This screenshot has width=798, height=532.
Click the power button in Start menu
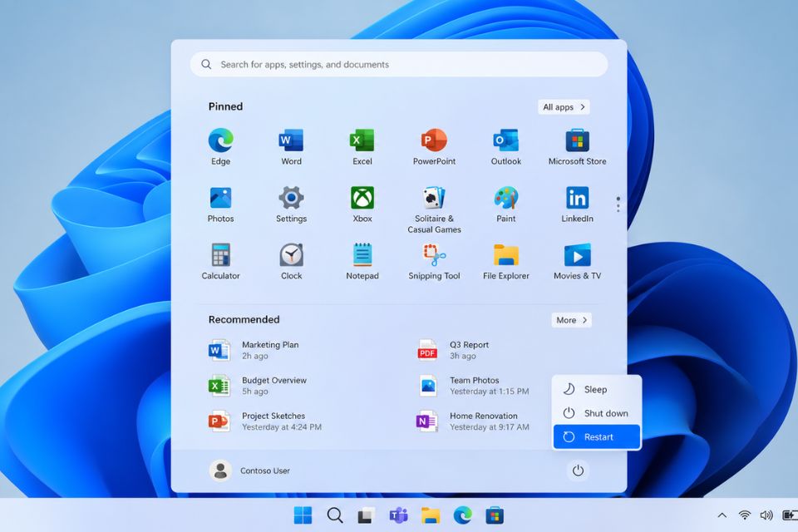(579, 470)
